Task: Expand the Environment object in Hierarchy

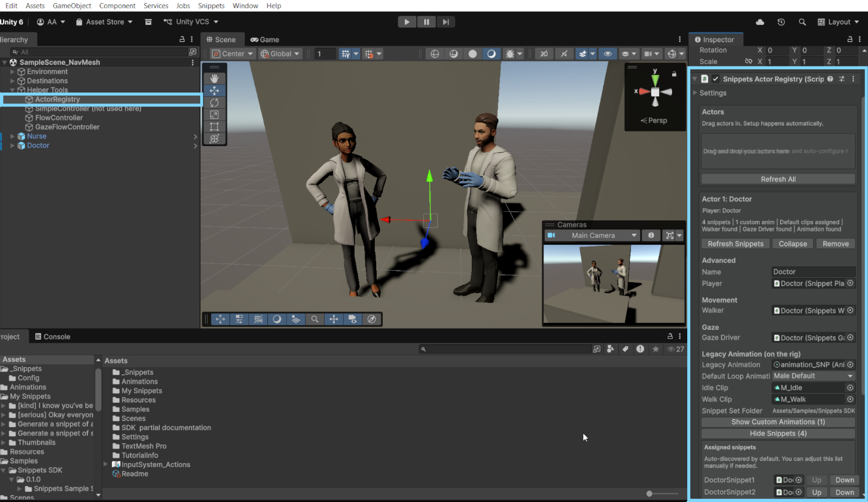Action: [x=12, y=72]
